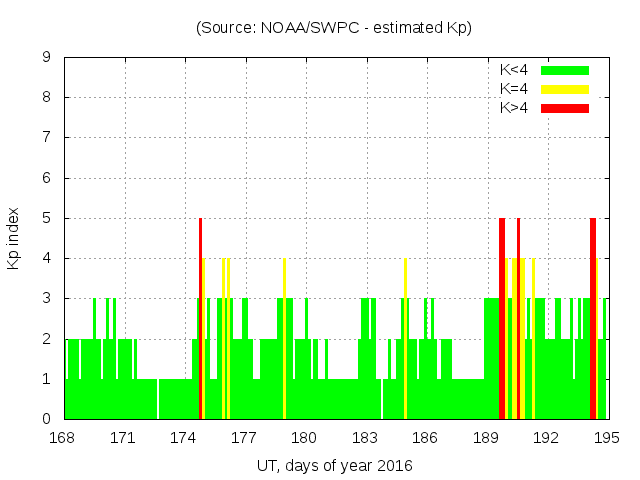The image size is (640, 480).
Task: Click the x-axis tick label 174
Action: click(184, 437)
